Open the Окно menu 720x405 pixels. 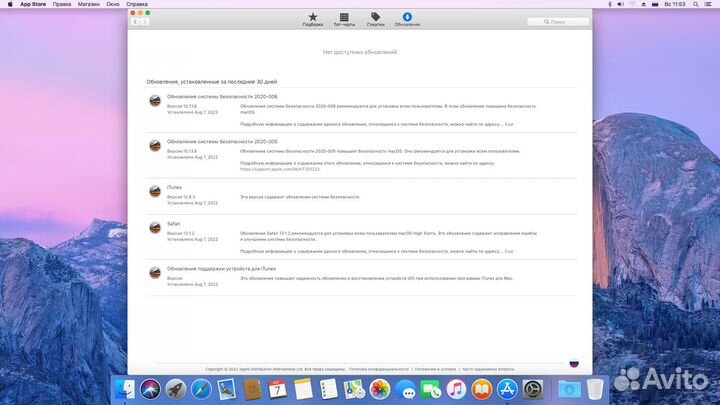click(113, 4)
